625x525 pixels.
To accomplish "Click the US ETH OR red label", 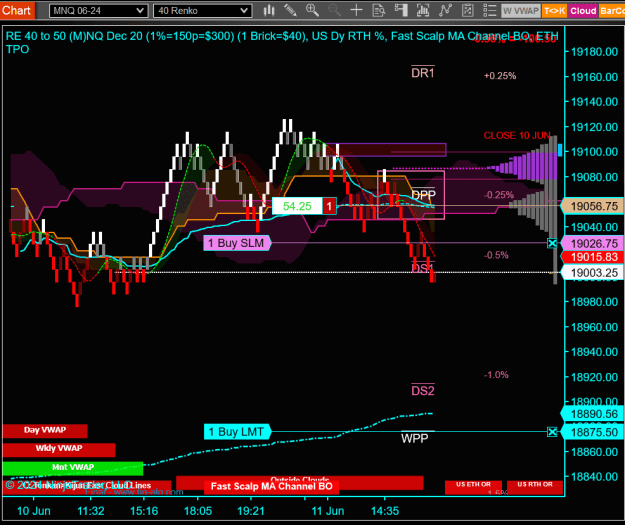I will tap(474, 487).
